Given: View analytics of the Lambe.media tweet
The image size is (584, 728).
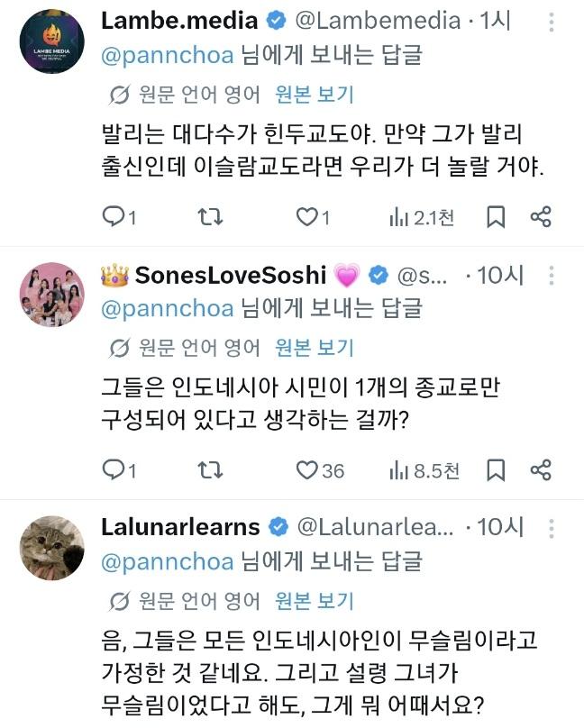Looking at the screenshot, I should (422, 217).
